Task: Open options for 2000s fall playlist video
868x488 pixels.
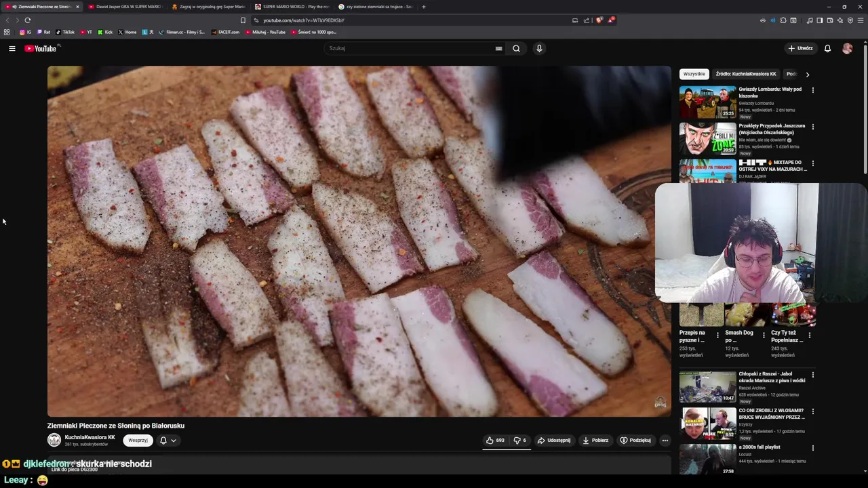Action: click(x=812, y=448)
